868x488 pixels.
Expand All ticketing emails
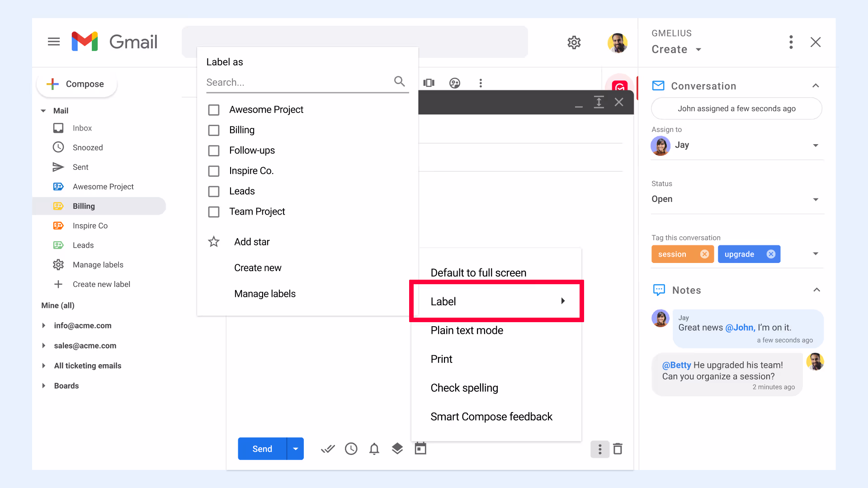tap(44, 366)
